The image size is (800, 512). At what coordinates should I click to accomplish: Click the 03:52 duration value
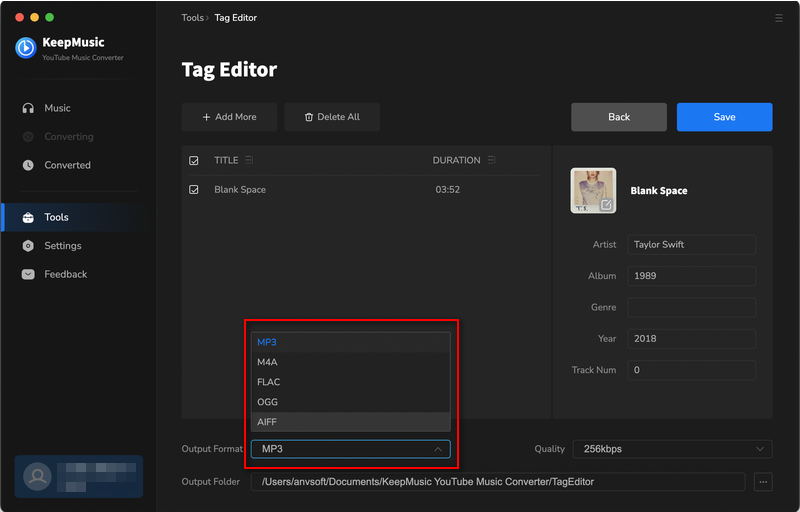tap(447, 190)
